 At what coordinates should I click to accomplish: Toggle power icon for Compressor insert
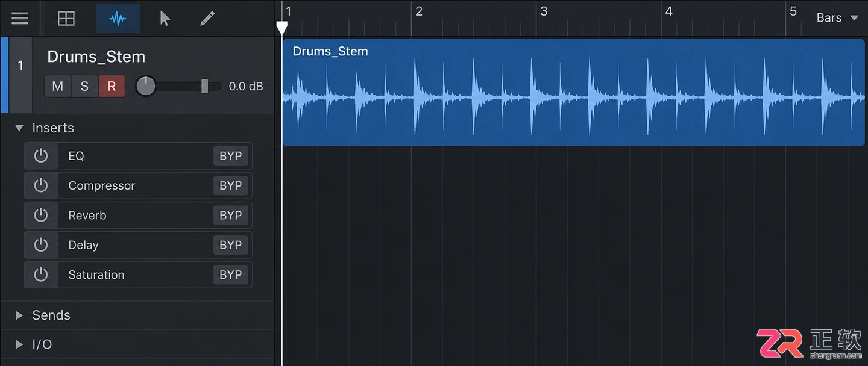click(x=40, y=185)
